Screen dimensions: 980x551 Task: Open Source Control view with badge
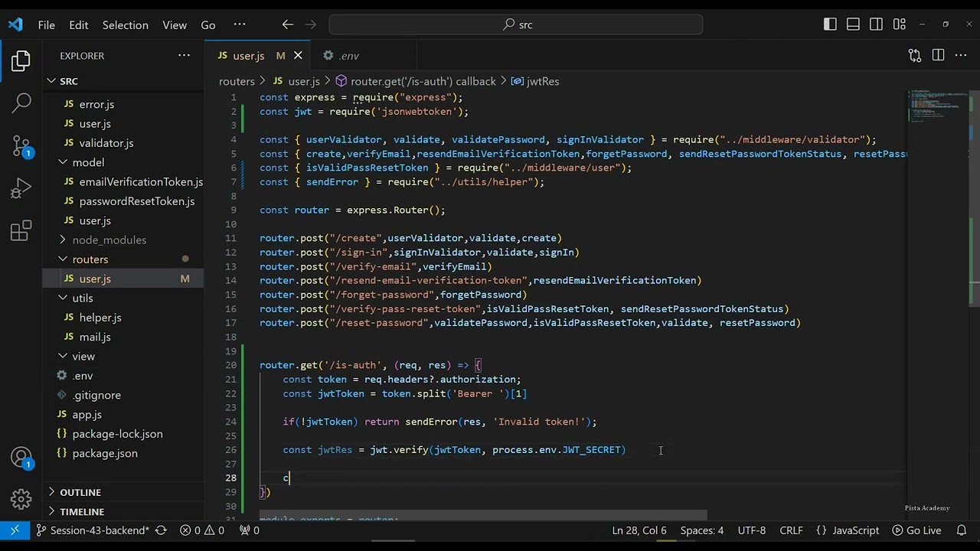(x=21, y=145)
